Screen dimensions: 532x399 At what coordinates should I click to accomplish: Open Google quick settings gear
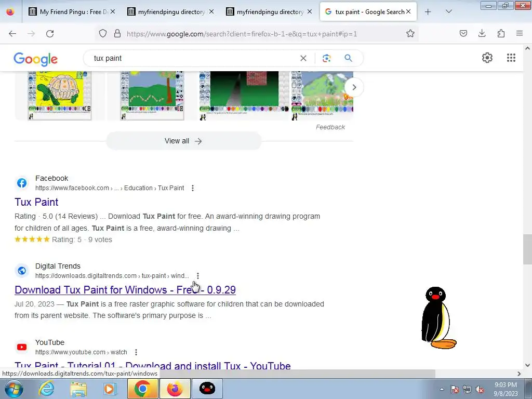pyautogui.click(x=487, y=58)
